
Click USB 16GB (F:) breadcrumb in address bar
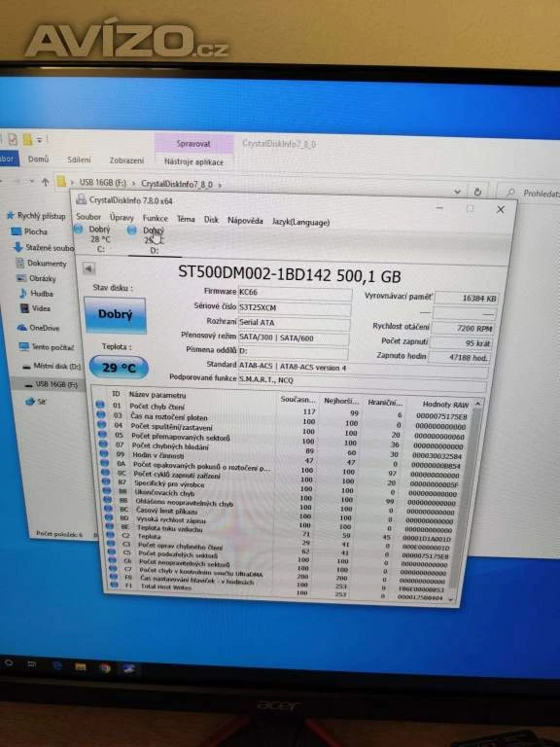pyautogui.click(x=102, y=183)
